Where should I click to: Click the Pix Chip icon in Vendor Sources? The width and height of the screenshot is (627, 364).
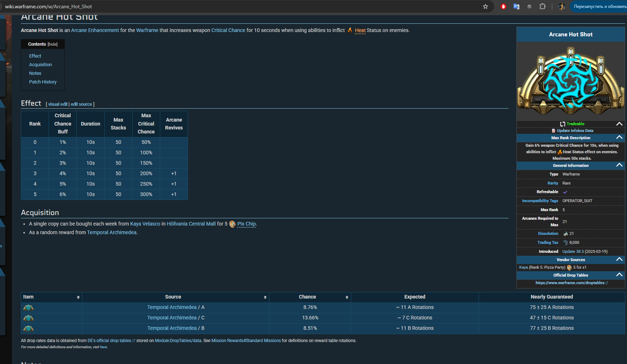[569, 268]
